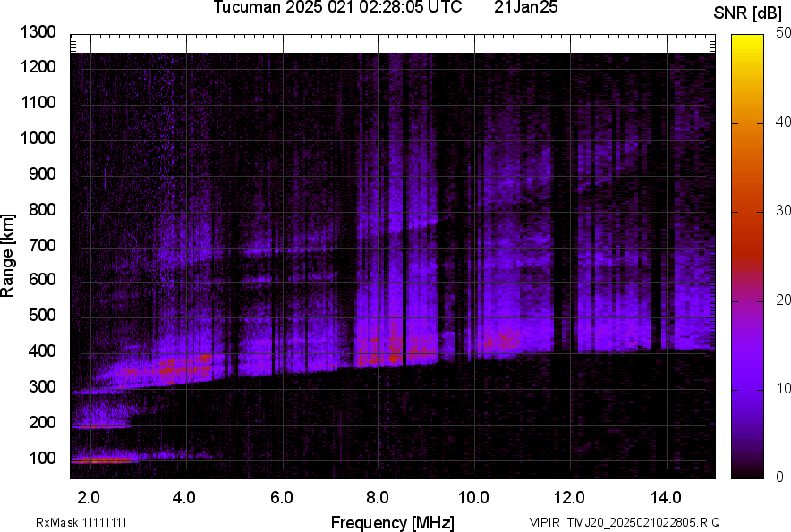The height and width of the screenshot is (532, 791).
Task: Click the frequency tick label '12.0'
Action: click(570, 498)
